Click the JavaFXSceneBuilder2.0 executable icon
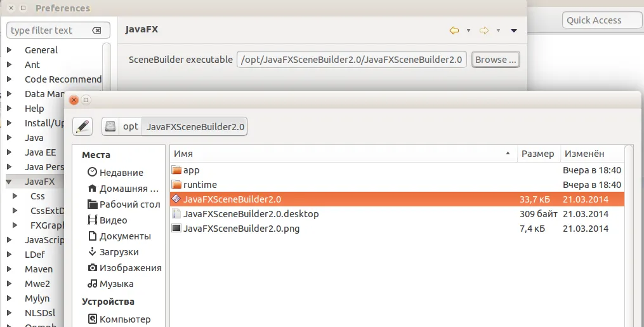The image size is (644, 327). [x=176, y=199]
